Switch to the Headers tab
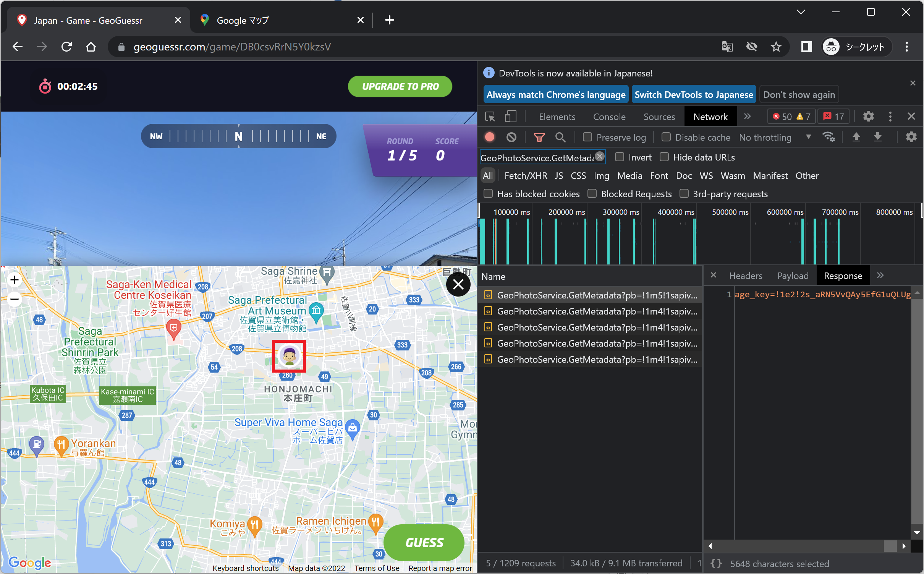Viewport: 924px width, 574px height. (x=745, y=275)
